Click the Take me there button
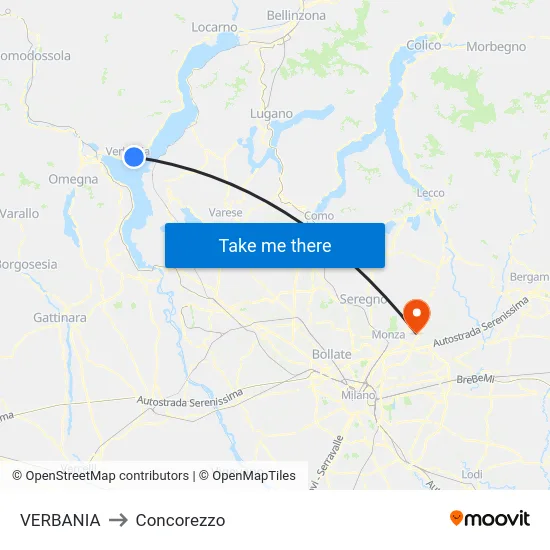 pos(275,246)
